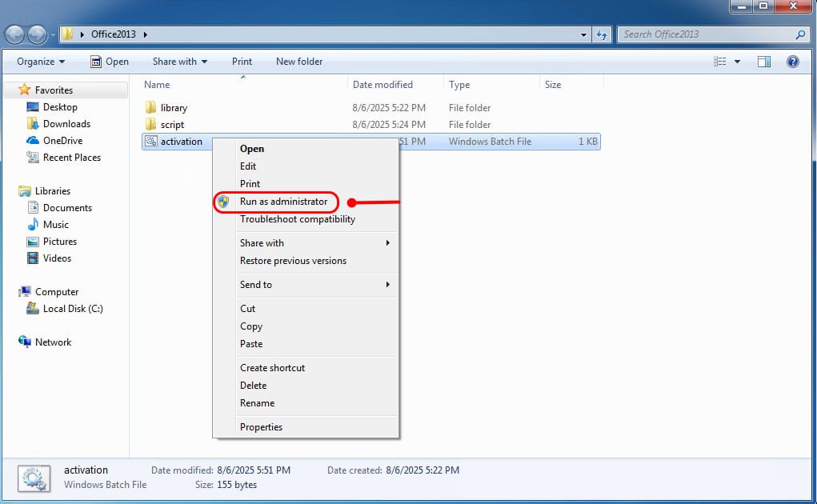This screenshot has width=817, height=504.
Task: Click the Videos filmstrip icon
Action: point(33,258)
